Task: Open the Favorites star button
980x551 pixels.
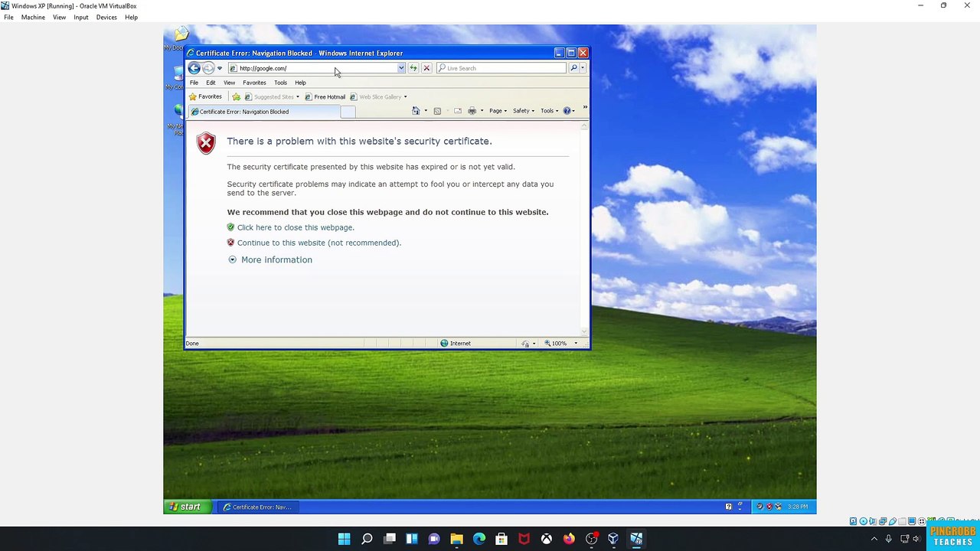Action: (206, 96)
